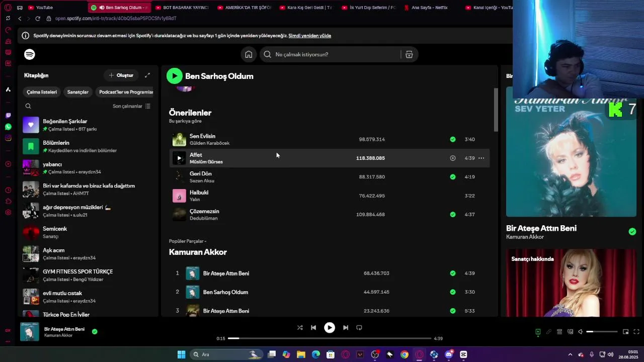The height and width of the screenshot is (362, 644).
Task: Go back with browser back arrow
Action: coord(20,19)
